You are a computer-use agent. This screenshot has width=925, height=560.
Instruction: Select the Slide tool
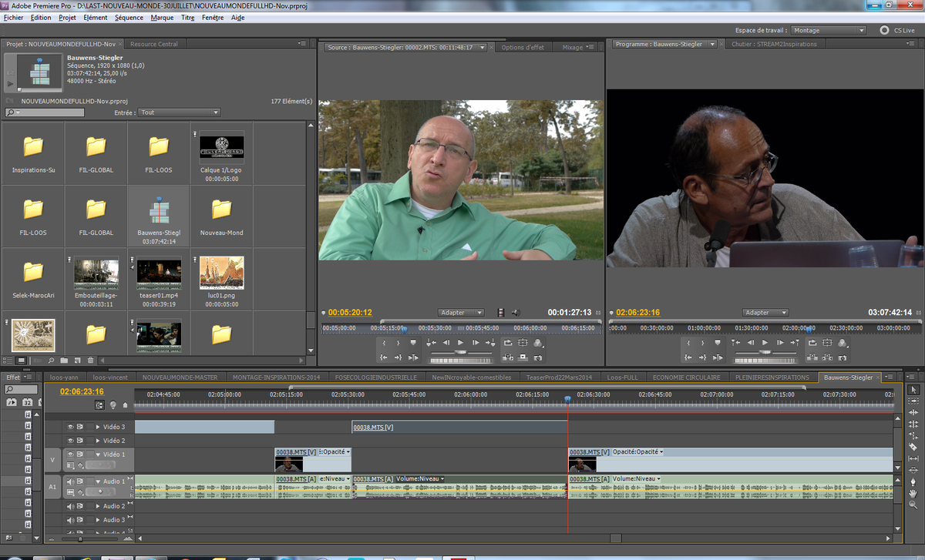click(x=913, y=471)
